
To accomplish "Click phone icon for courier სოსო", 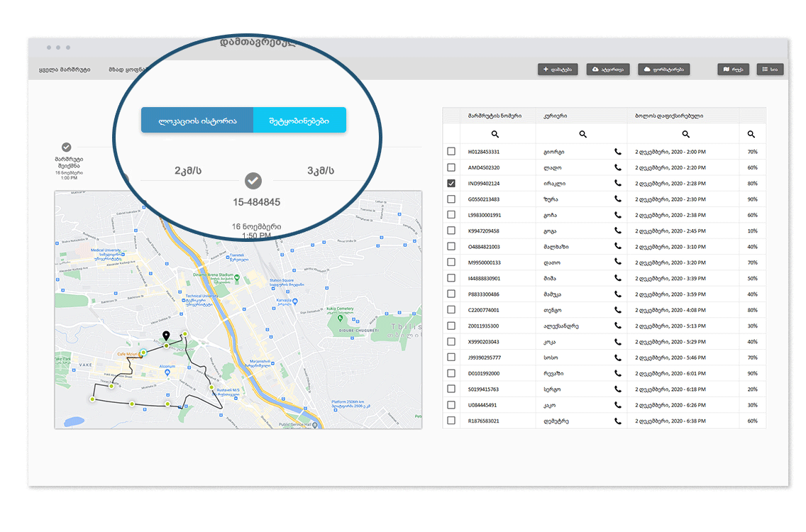I will (617, 358).
